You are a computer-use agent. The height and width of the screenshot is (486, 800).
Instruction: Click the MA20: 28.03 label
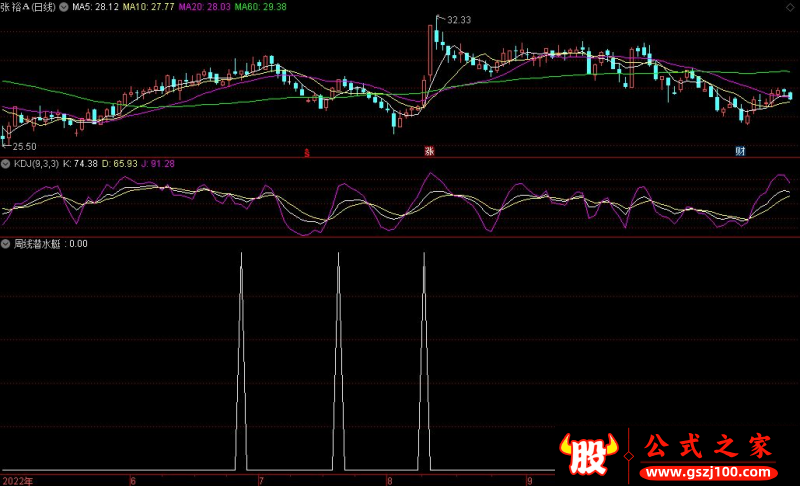[x=205, y=7]
